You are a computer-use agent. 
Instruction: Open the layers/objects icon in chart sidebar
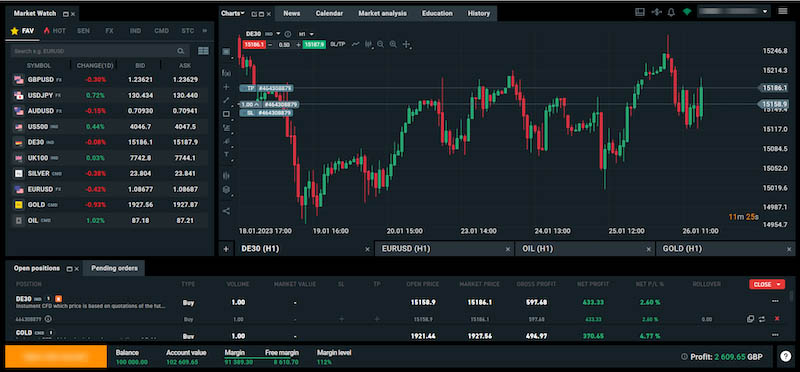point(227,189)
